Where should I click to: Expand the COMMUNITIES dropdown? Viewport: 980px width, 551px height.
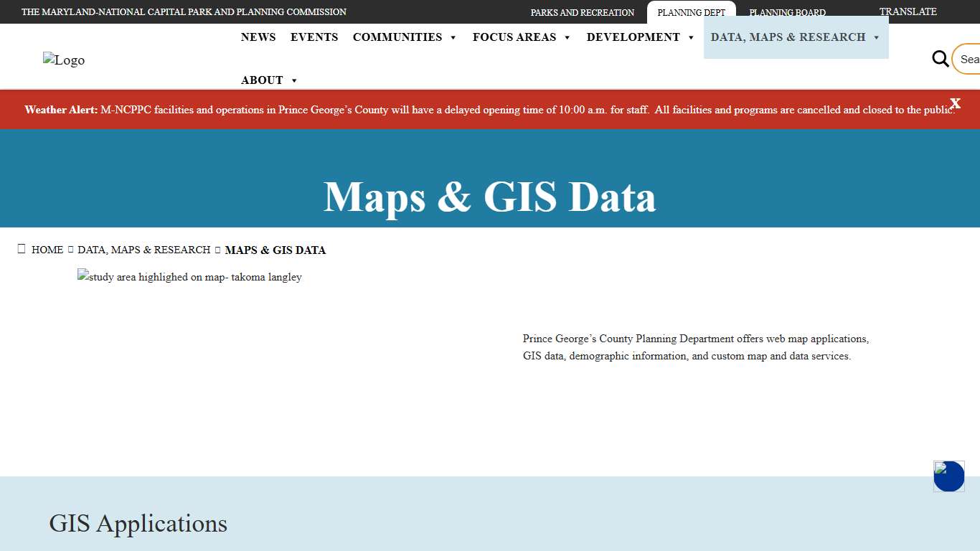coord(405,37)
